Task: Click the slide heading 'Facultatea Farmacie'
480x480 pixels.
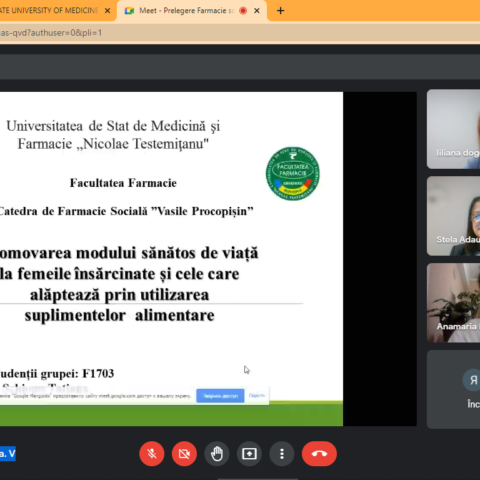Action: point(123,183)
